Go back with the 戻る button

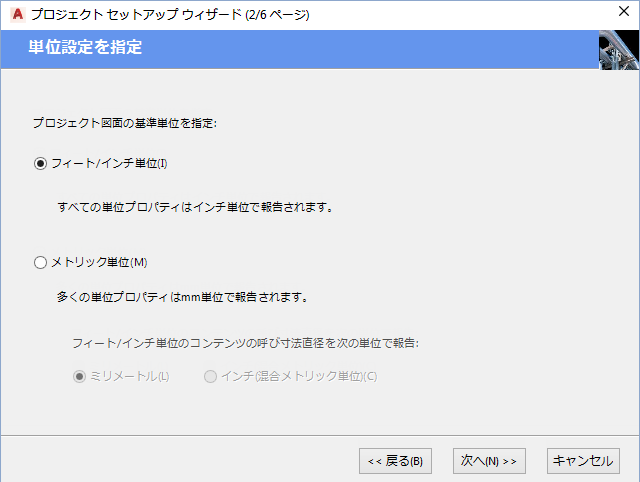coord(394,461)
